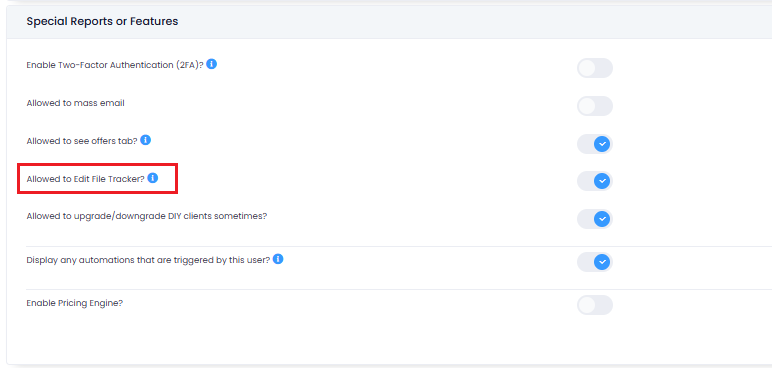
Task: Click info icon beside offers tab setting
Action: pos(145,140)
